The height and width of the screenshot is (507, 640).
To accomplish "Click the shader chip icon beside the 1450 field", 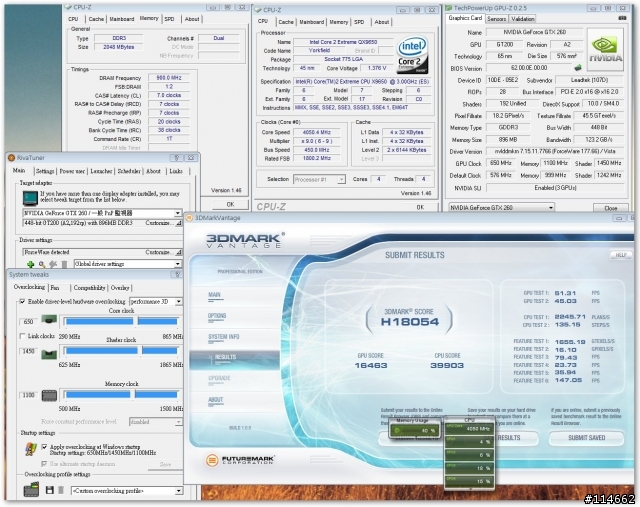I will 49,354.
